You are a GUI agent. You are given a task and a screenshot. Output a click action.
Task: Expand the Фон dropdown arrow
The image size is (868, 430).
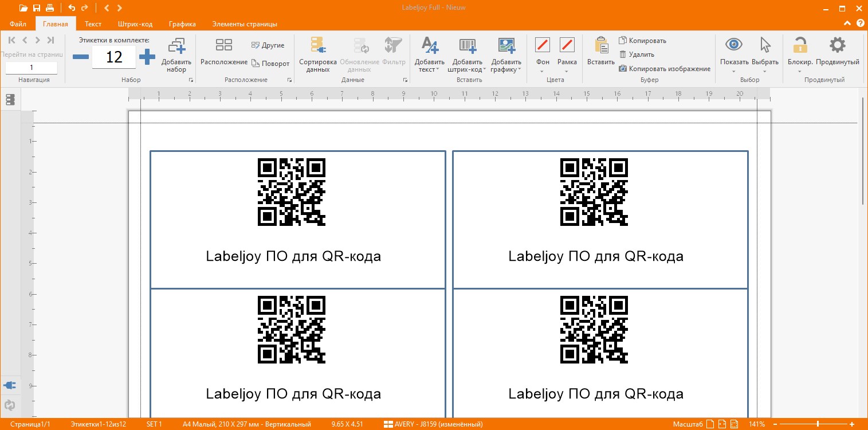pyautogui.click(x=543, y=71)
